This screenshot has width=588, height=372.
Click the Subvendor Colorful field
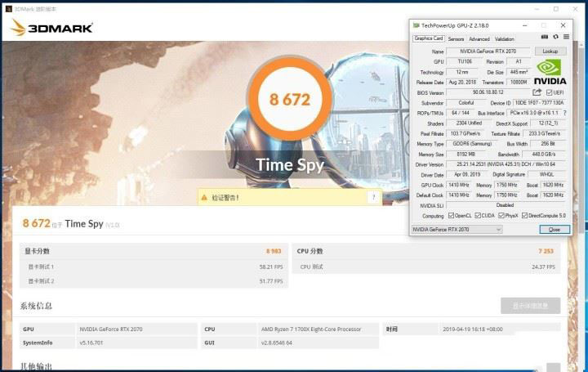[x=466, y=102]
